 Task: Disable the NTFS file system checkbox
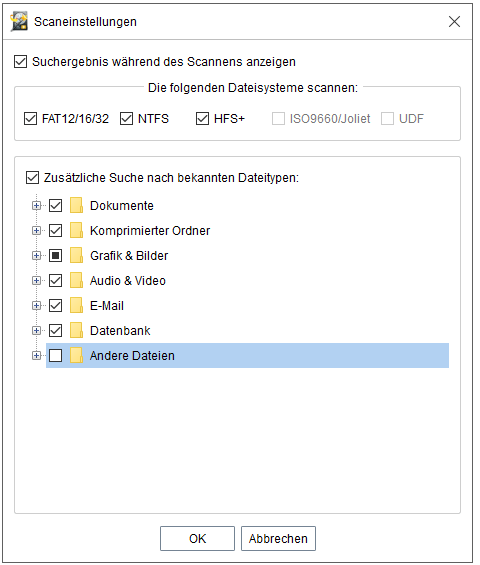click(x=126, y=119)
